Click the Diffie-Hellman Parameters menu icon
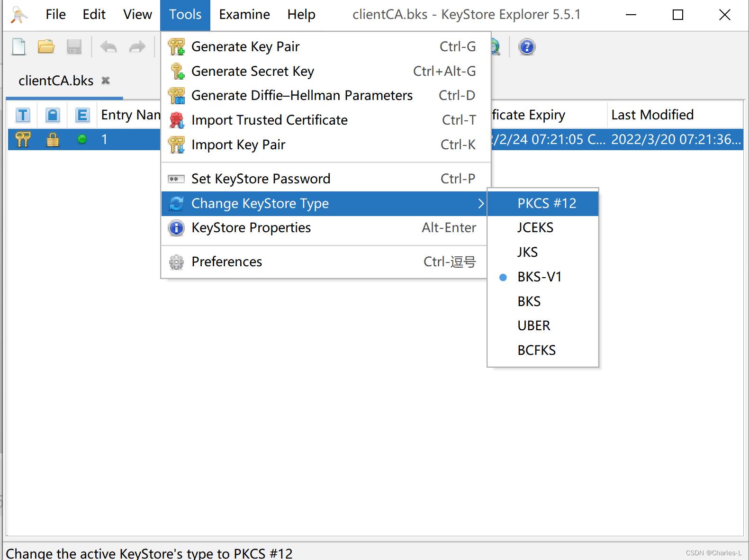This screenshot has width=749, height=560. [x=177, y=96]
